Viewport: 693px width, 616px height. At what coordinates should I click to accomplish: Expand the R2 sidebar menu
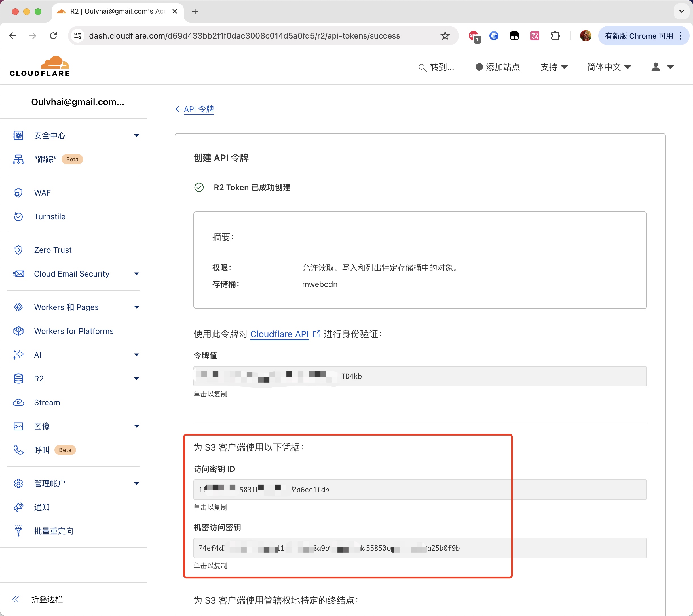click(x=136, y=379)
